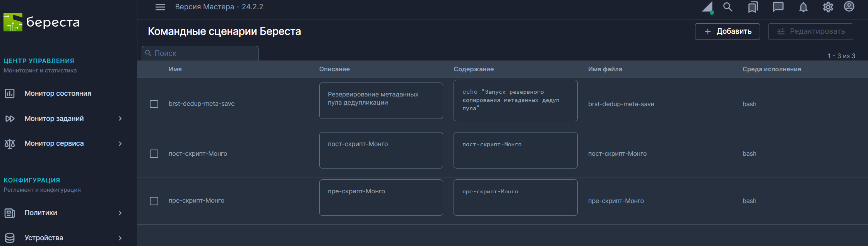The image size is (868, 246).
Task: Open the user account profile icon
Action: pyautogui.click(x=849, y=7)
